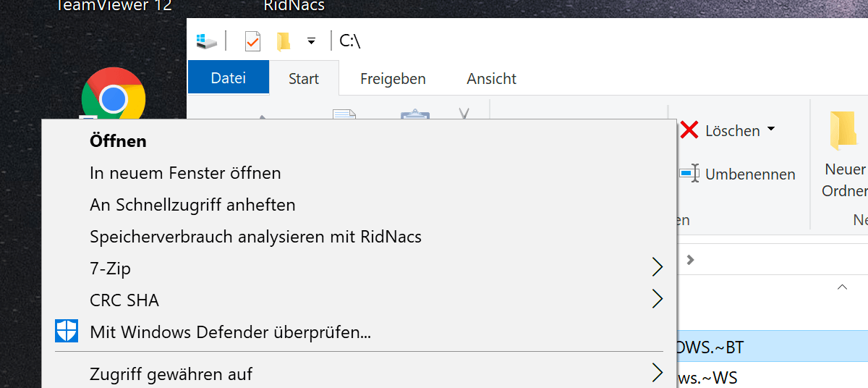Click the clipboard paste icon in ribbon

click(414, 114)
